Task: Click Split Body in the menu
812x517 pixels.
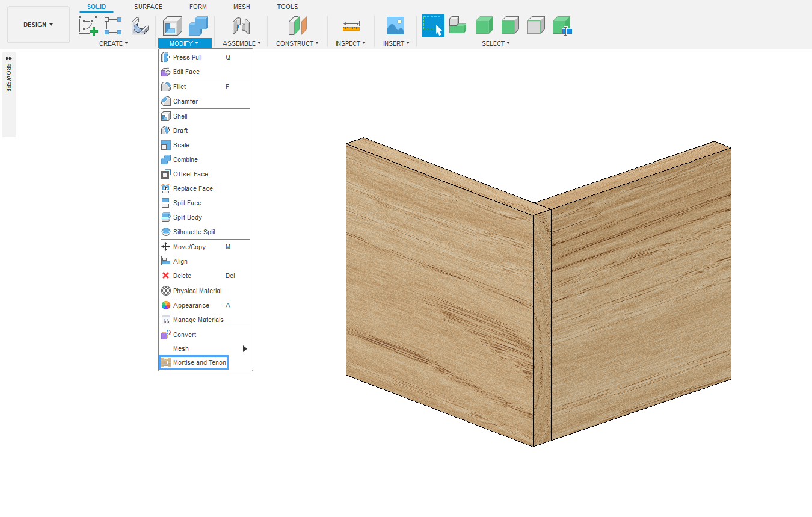Action: click(x=187, y=217)
